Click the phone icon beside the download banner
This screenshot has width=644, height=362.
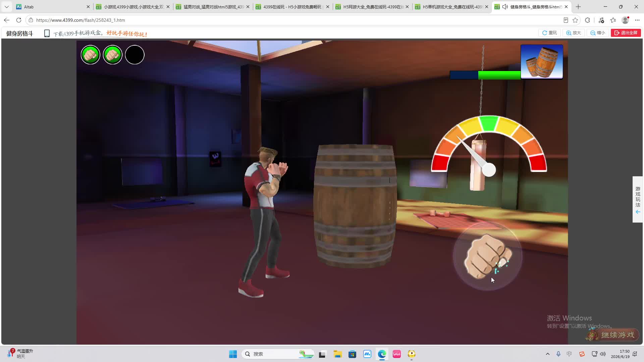click(x=47, y=33)
